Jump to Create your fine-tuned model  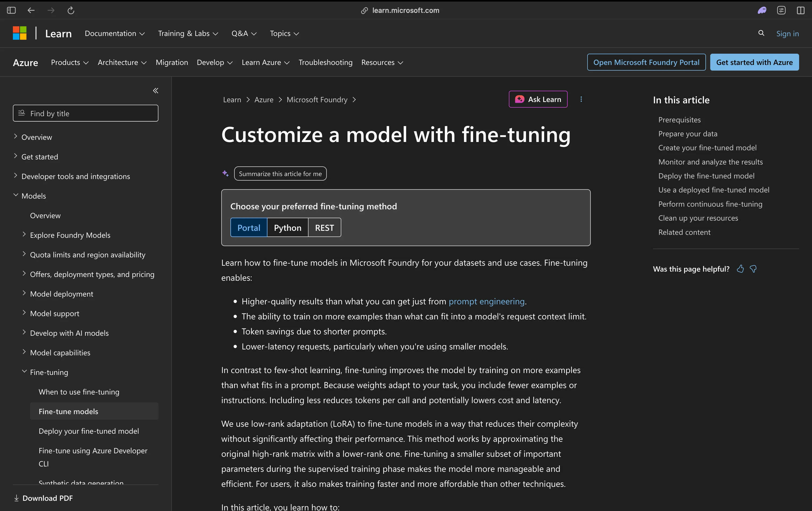coord(708,148)
